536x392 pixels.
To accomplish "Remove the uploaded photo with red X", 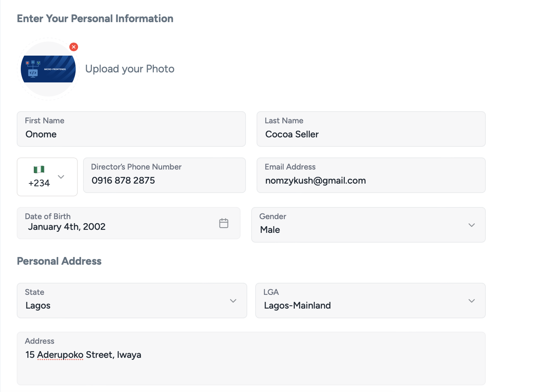I will point(74,47).
